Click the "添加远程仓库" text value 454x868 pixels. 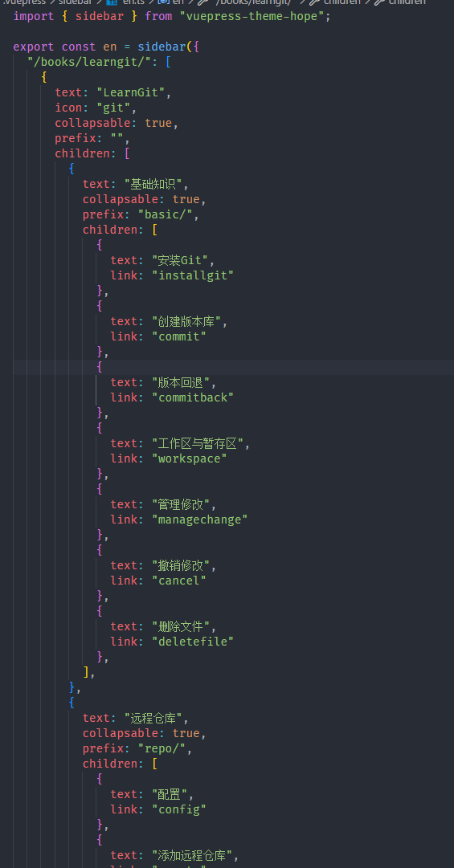(x=193, y=855)
